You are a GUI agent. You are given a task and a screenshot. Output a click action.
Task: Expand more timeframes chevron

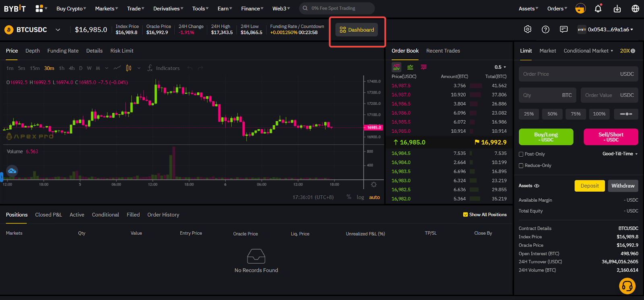pyautogui.click(x=107, y=68)
